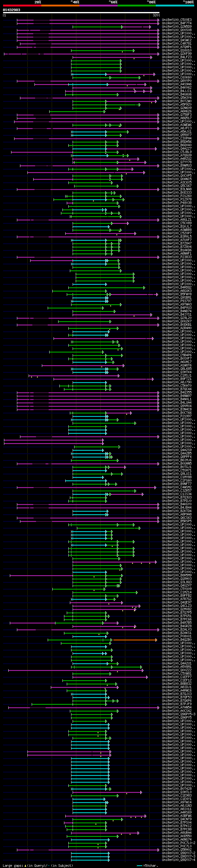Select the UniRef100_A5P9Z0 label
The image size is (197, 868).
pos(177,104)
